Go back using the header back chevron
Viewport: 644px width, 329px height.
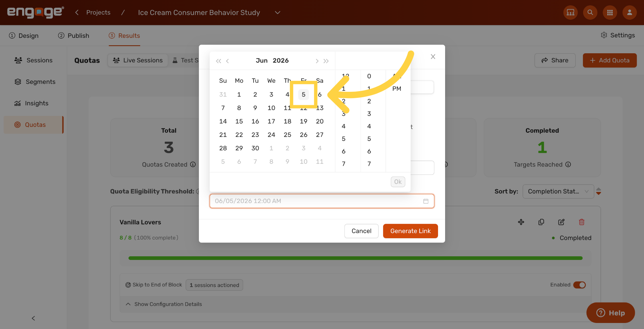tap(77, 12)
